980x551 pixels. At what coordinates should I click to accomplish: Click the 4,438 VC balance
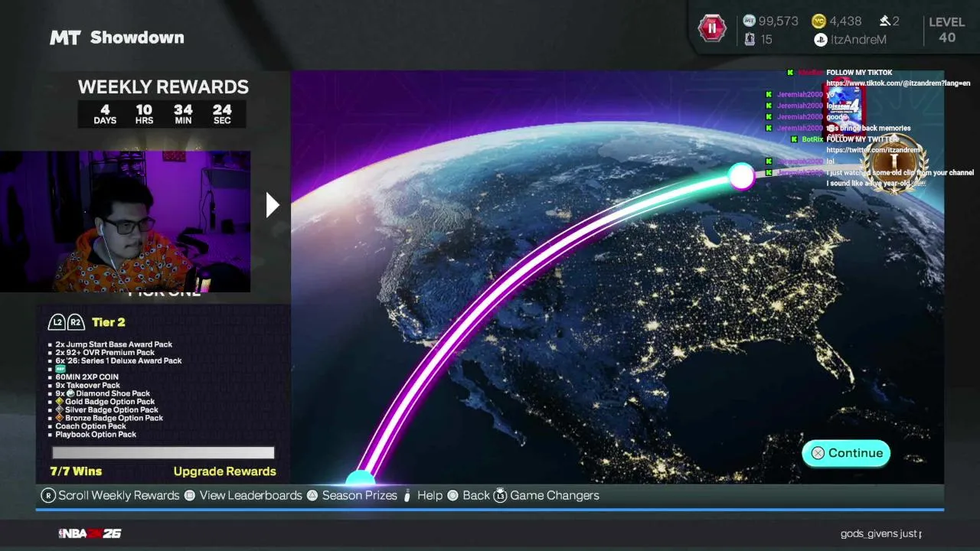(x=846, y=21)
